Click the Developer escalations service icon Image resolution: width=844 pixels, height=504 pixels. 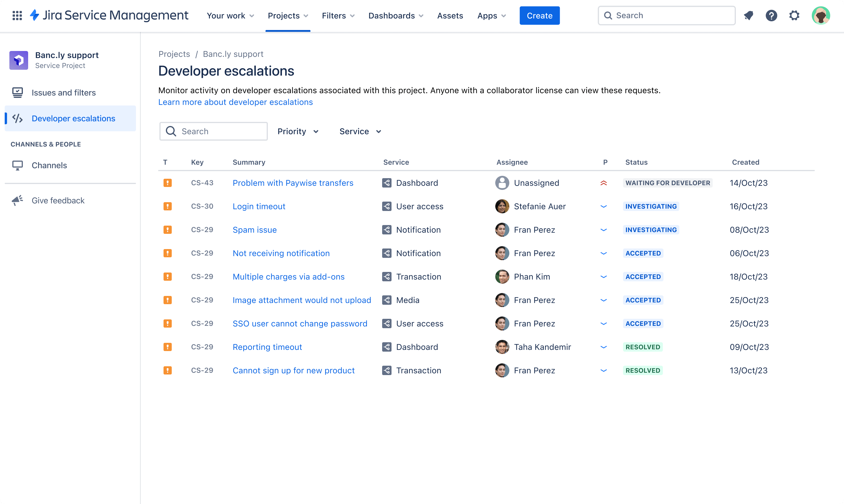[17, 118]
